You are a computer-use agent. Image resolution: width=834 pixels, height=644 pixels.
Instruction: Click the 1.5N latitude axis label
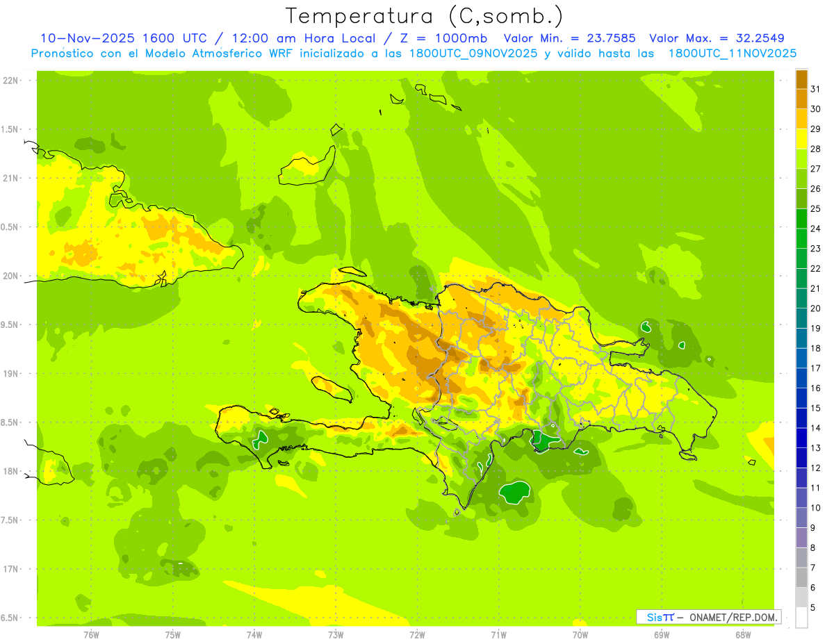point(10,129)
